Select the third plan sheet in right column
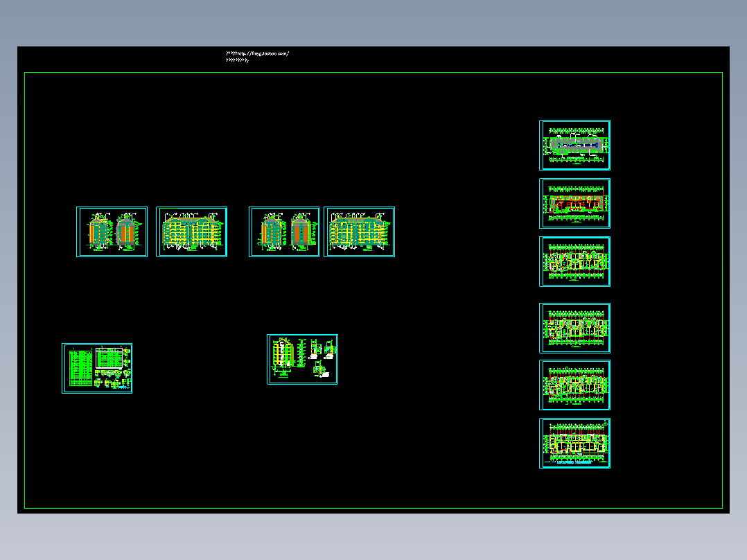 click(574, 262)
